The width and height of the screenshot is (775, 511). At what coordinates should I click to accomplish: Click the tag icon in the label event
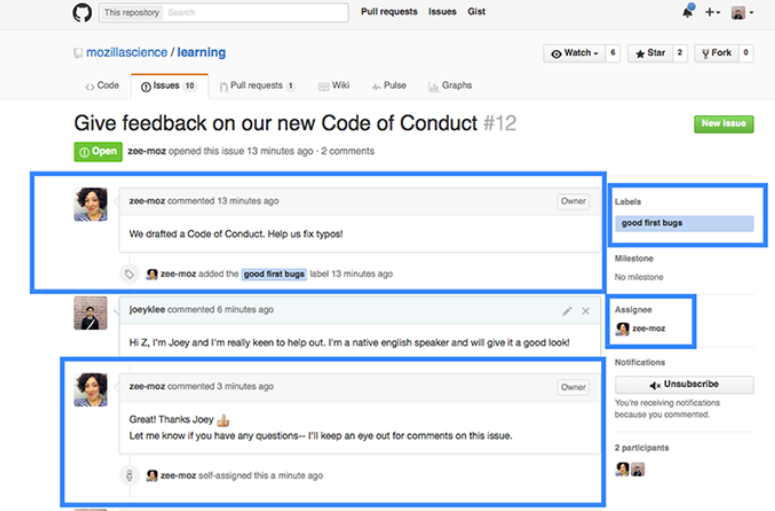click(128, 273)
